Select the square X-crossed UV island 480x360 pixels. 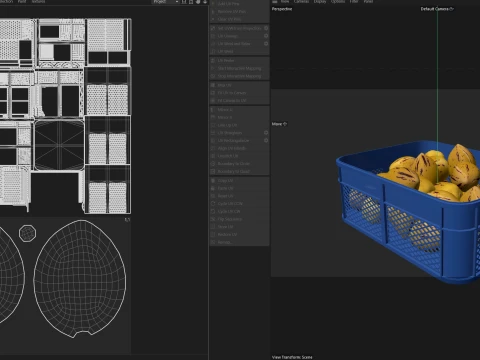click(59, 145)
